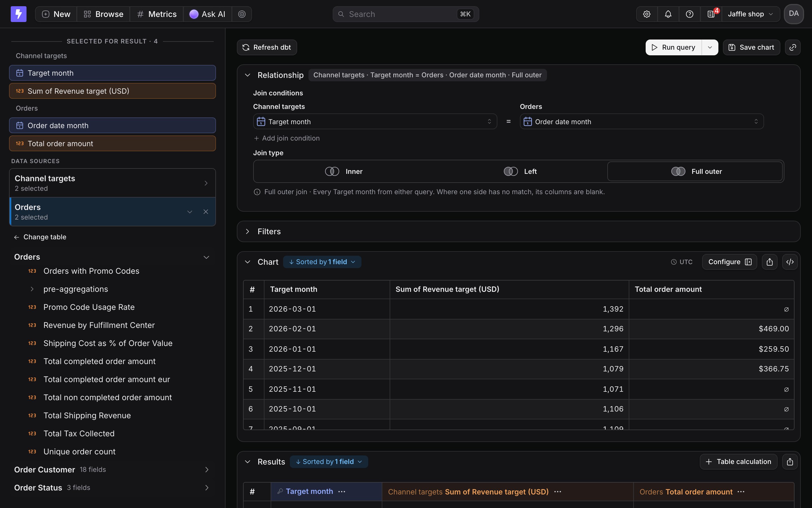Deselect Sum of Revenue target (USD) field

[x=112, y=91]
